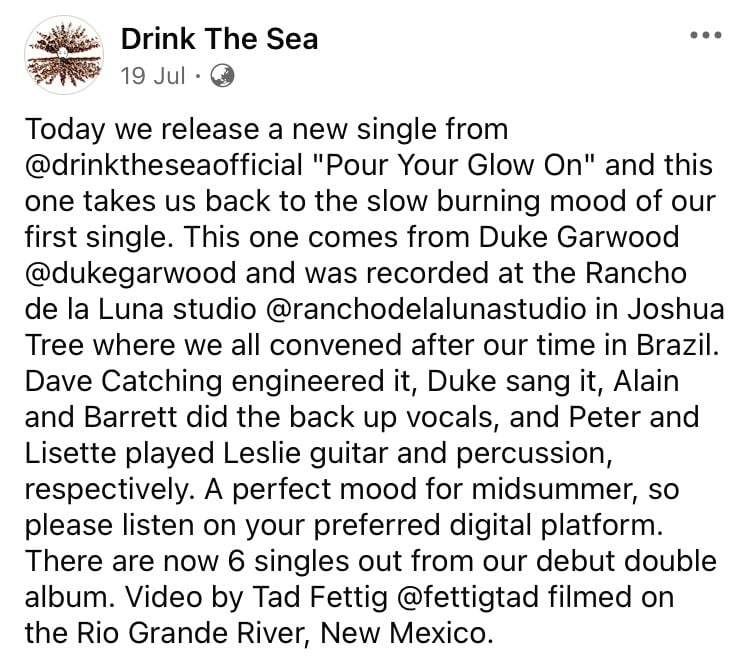Open the Drink The Sea profile picture

click(64, 55)
